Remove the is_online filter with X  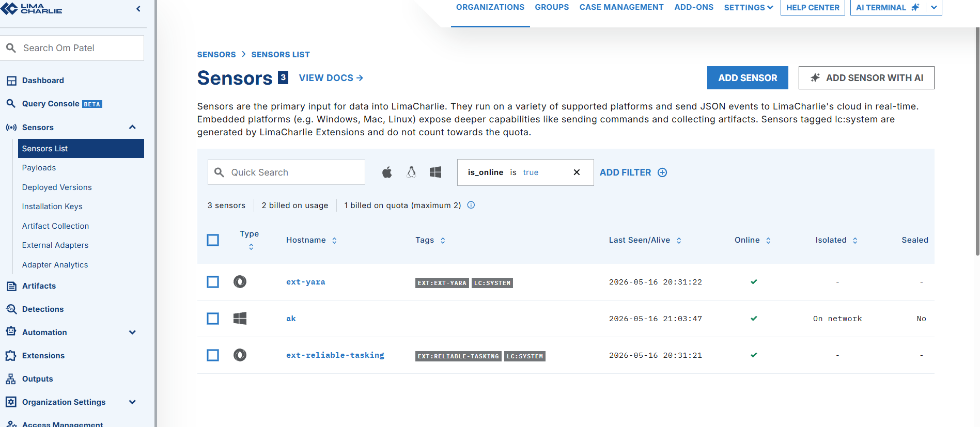click(577, 172)
